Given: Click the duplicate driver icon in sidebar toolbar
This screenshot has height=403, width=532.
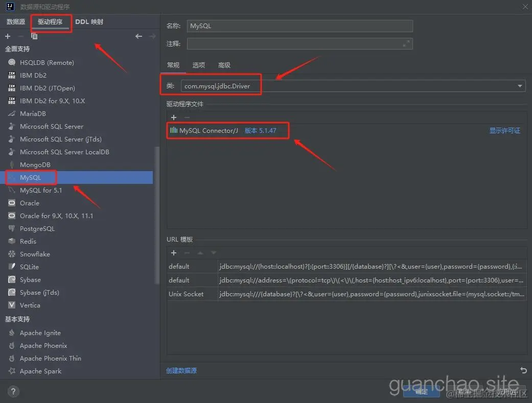Looking at the screenshot, I should [34, 36].
